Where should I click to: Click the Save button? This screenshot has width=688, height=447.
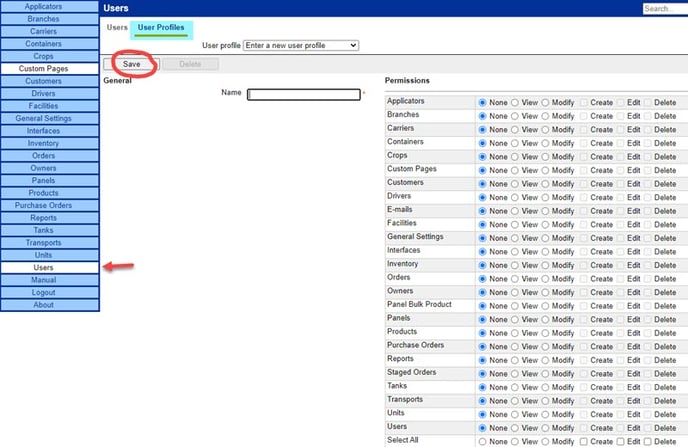pyautogui.click(x=131, y=64)
